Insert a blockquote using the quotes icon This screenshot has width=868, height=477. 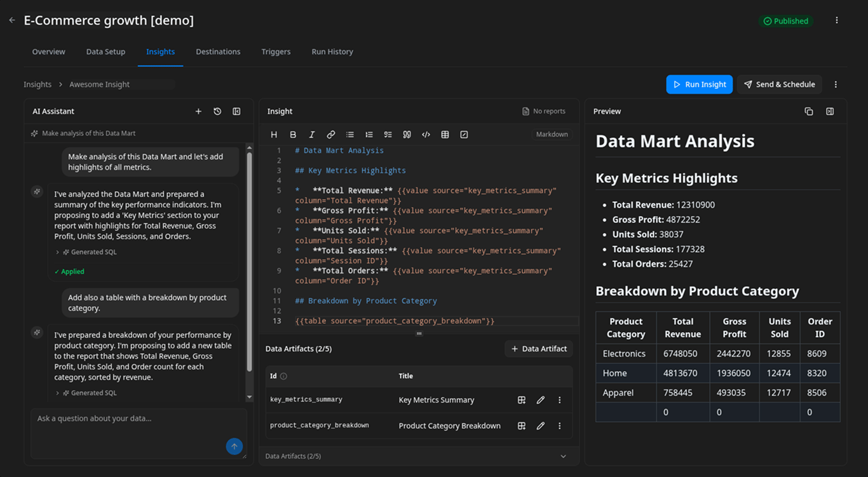(407, 134)
